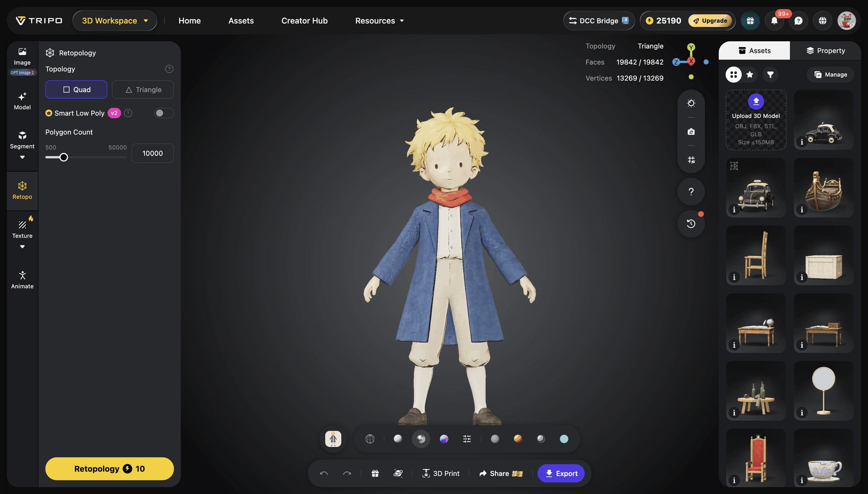Click the character reference image thumbnail
868x494 pixels.
tap(333, 439)
